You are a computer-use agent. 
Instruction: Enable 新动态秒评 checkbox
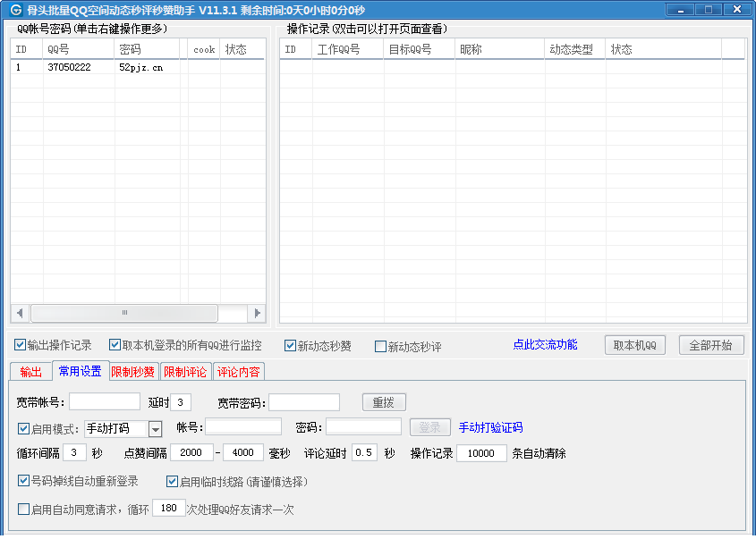pos(380,347)
